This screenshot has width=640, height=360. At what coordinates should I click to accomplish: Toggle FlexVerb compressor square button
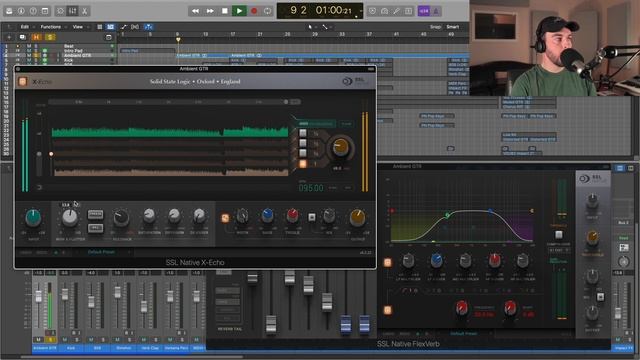tap(558, 234)
